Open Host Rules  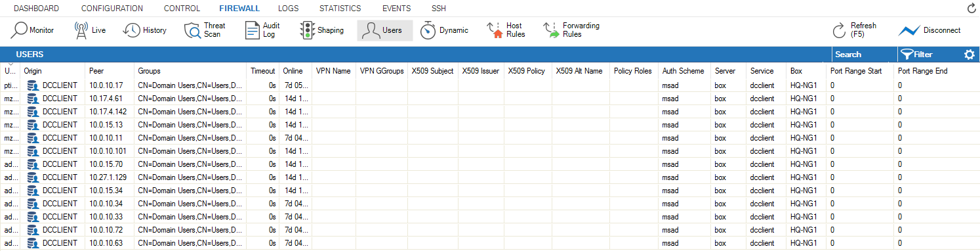click(506, 30)
